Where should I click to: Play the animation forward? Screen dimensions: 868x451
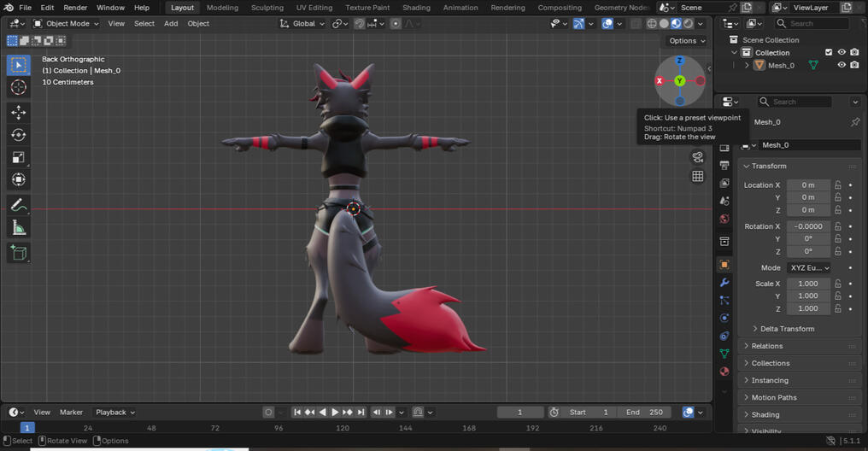335,413
